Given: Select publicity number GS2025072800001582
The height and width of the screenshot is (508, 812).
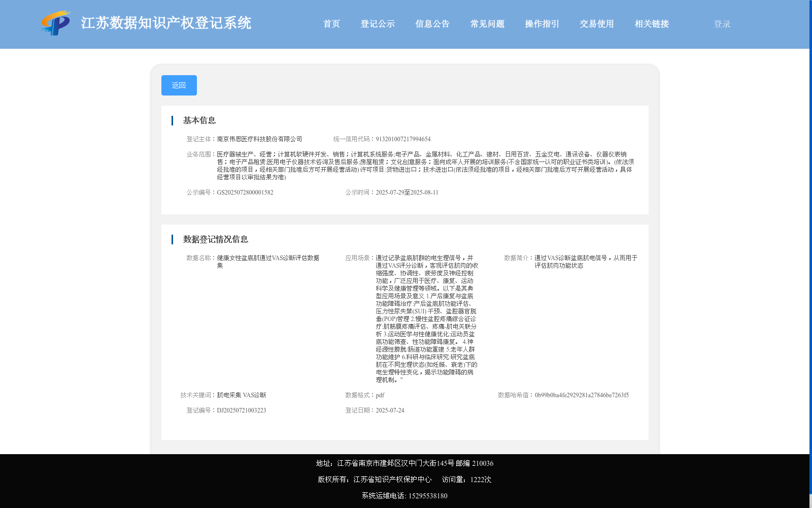Looking at the screenshot, I should [245, 193].
